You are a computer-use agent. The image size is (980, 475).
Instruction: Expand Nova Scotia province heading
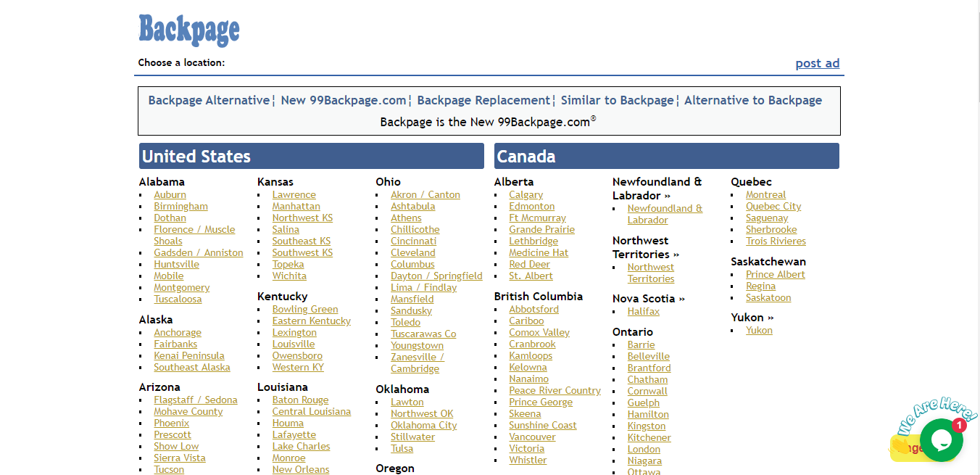click(x=649, y=299)
